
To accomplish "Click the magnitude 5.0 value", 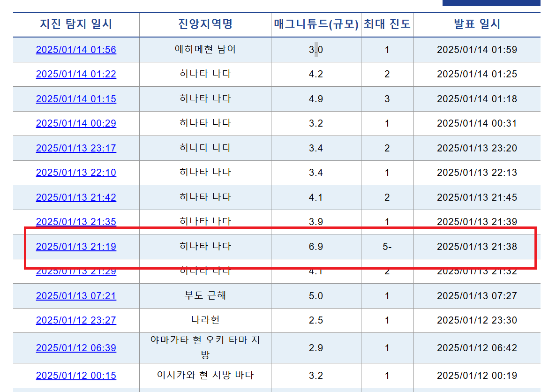I will 316,296.
